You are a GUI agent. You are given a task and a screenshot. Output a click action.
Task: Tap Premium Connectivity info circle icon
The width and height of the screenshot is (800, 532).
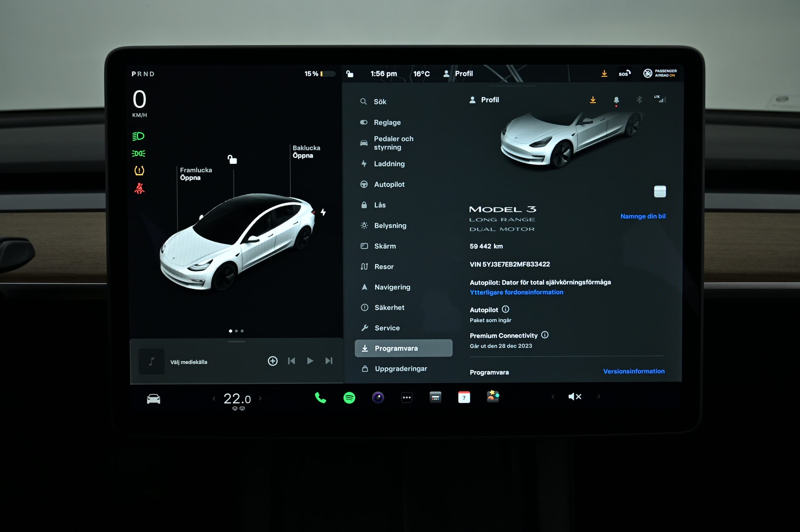(545, 335)
